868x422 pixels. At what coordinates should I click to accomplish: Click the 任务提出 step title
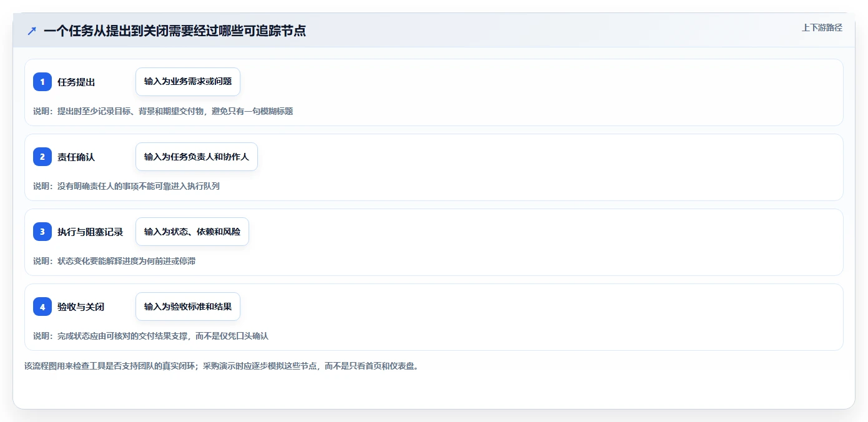[x=76, y=82]
